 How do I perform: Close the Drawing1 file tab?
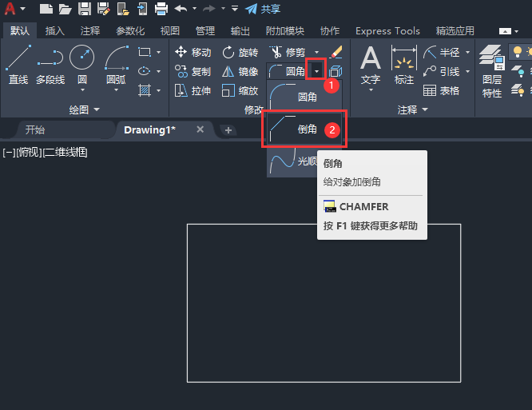pyautogui.click(x=200, y=129)
